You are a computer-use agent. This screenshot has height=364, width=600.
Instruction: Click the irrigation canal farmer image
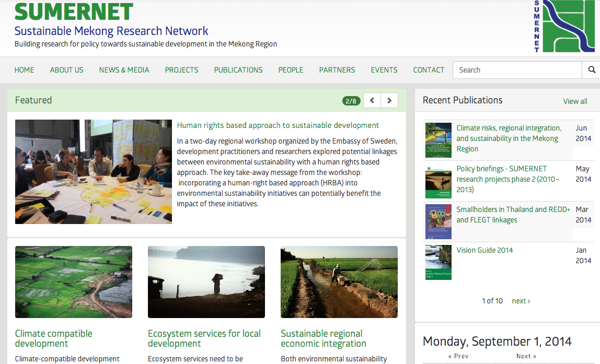click(x=339, y=282)
